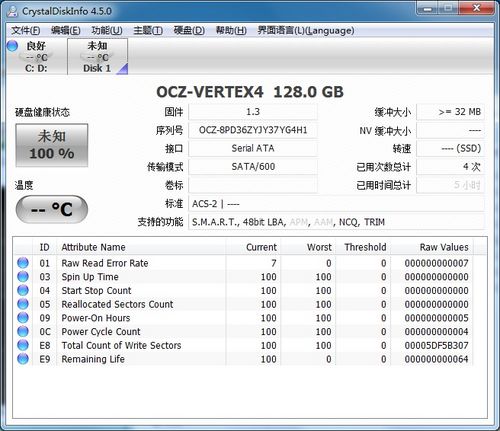Click the CrystalDiskInfo title bar app icon
Viewport: 500px width, 431px height.
pyautogui.click(x=13, y=11)
